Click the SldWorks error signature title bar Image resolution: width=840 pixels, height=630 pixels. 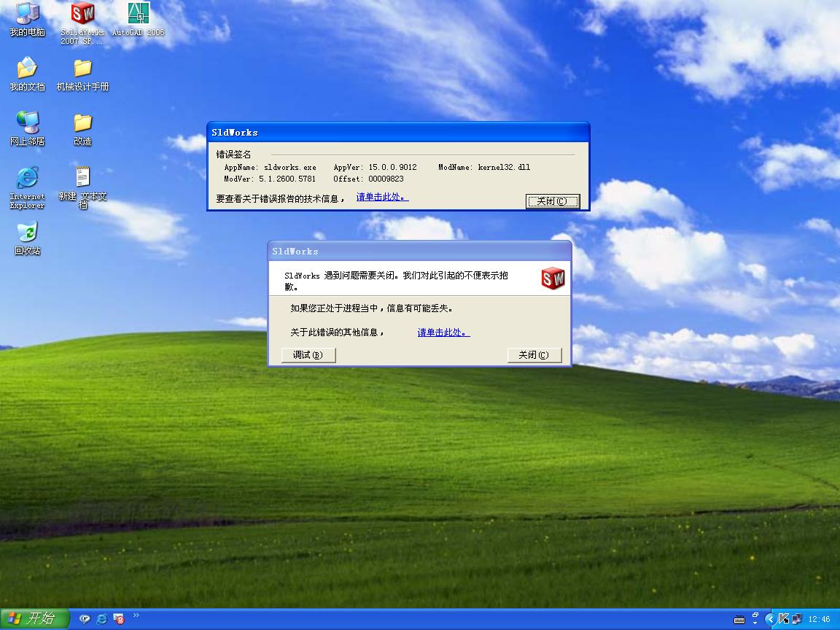[398, 132]
